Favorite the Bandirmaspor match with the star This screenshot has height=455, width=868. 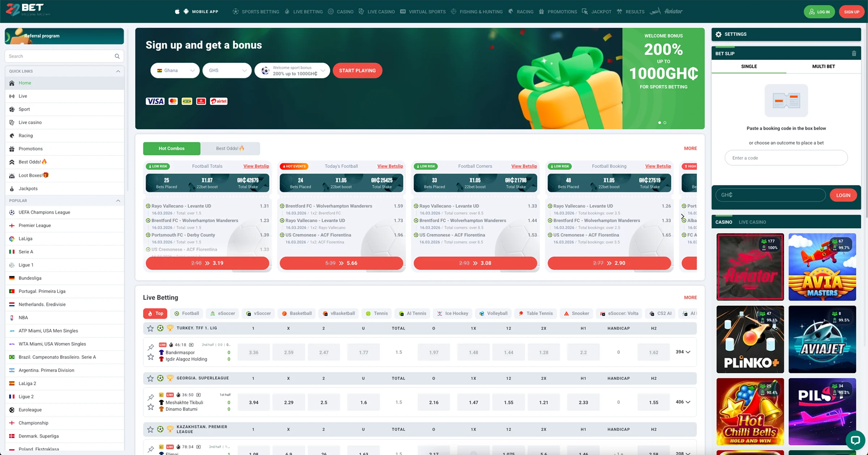coord(150,357)
